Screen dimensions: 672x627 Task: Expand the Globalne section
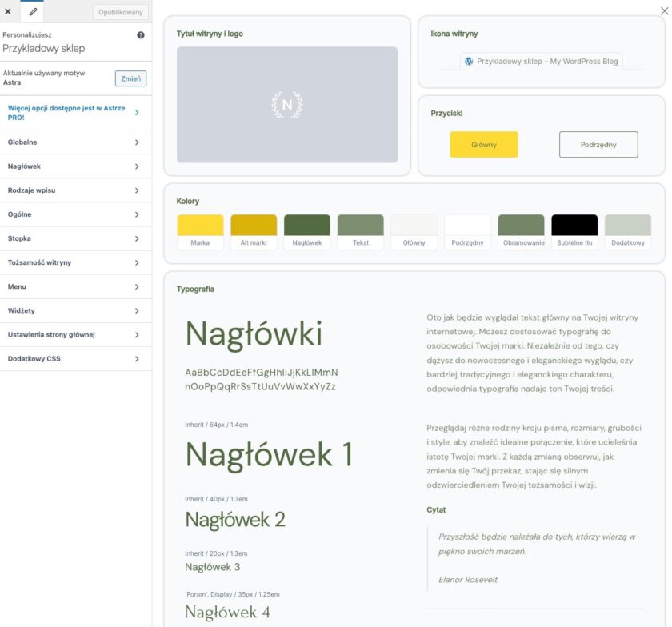click(75, 142)
